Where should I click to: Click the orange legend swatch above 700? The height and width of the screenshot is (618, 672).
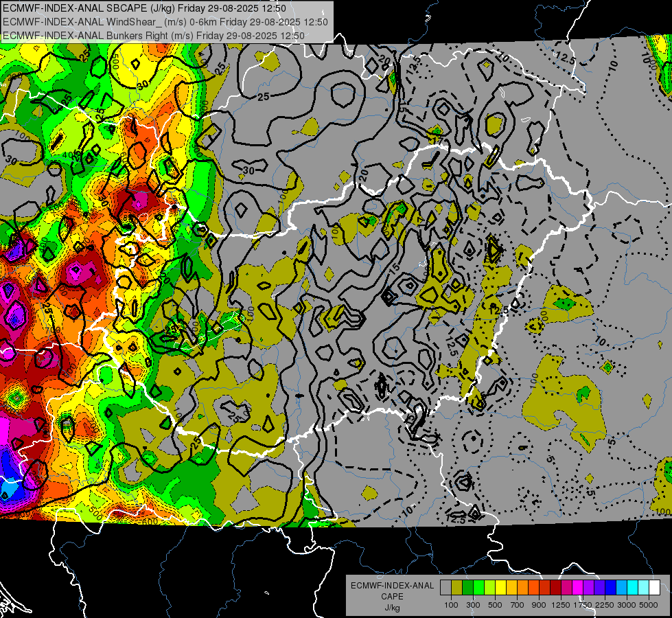(x=522, y=588)
